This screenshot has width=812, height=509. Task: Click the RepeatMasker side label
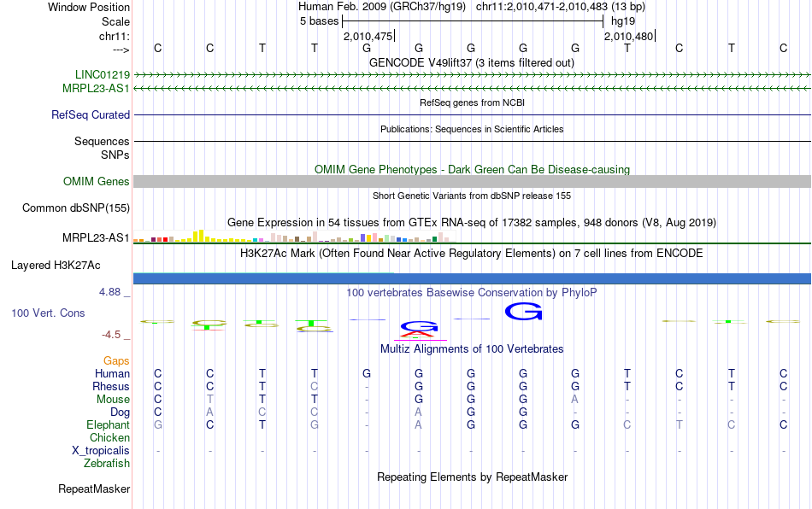pyautogui.click(x=94, y=489)
